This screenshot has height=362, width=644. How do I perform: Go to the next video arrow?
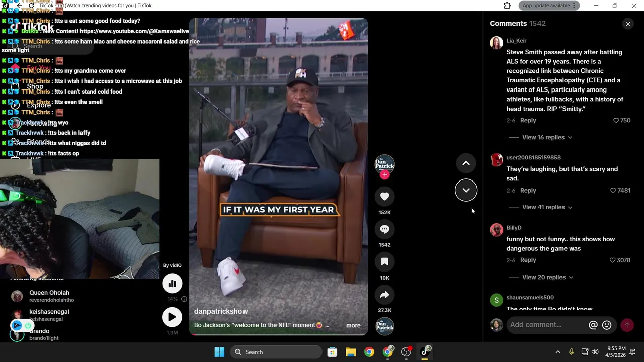tap(466, 190)
